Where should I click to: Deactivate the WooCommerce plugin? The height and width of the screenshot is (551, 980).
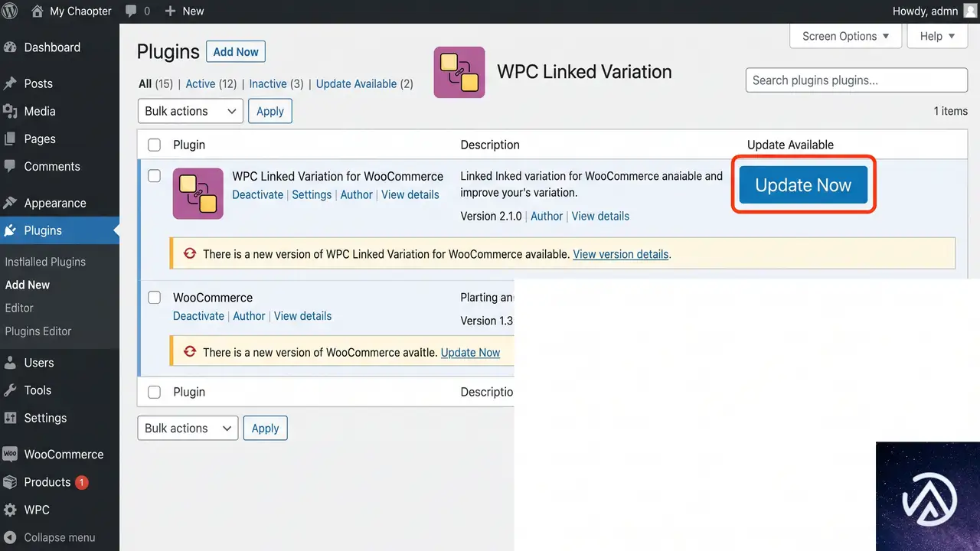coord(199,316)
